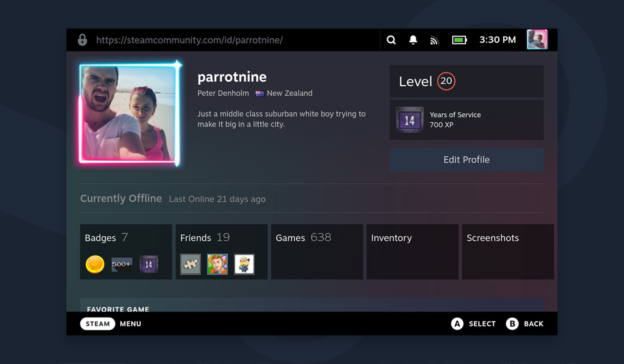
Task: Click the parrotnine username heading
Action: 232,77
